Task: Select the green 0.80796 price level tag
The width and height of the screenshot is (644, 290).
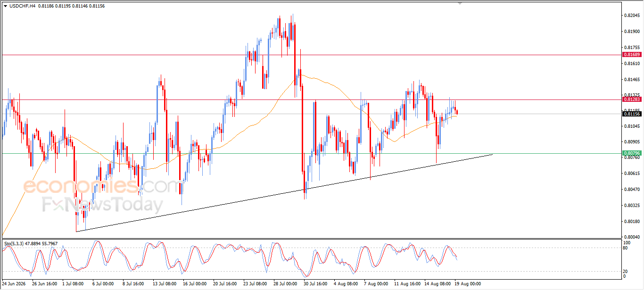Action: click(x=632, y=153)
